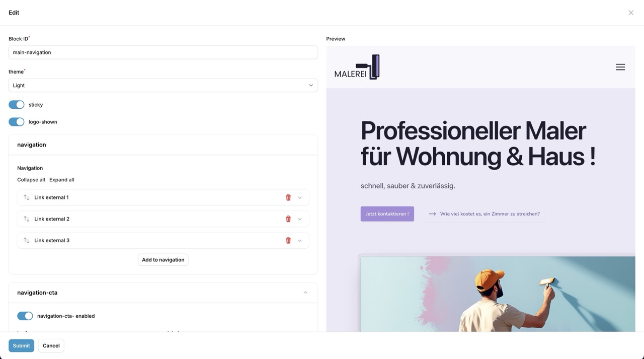Click the MALEREI logo in the preview

pos(356,66)
